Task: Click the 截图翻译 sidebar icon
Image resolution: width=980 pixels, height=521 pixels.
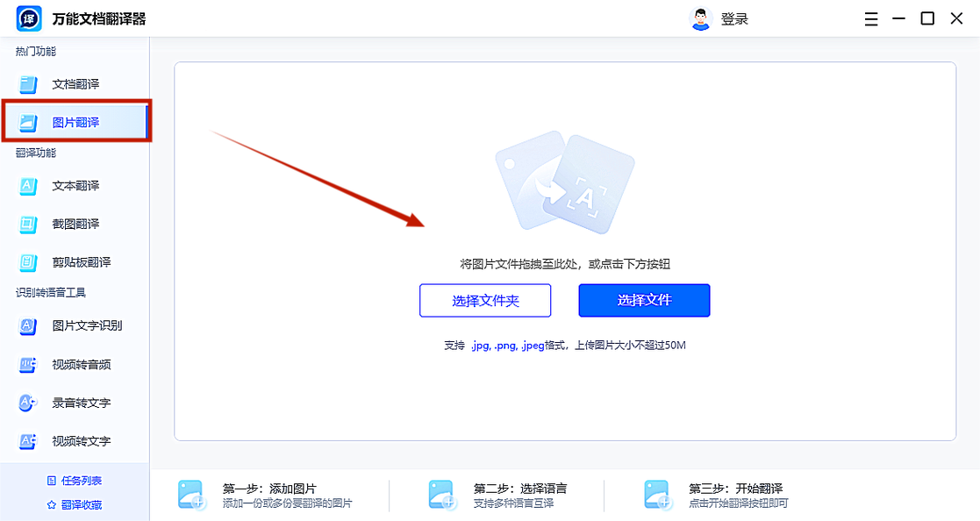Action: pos(28,225)
